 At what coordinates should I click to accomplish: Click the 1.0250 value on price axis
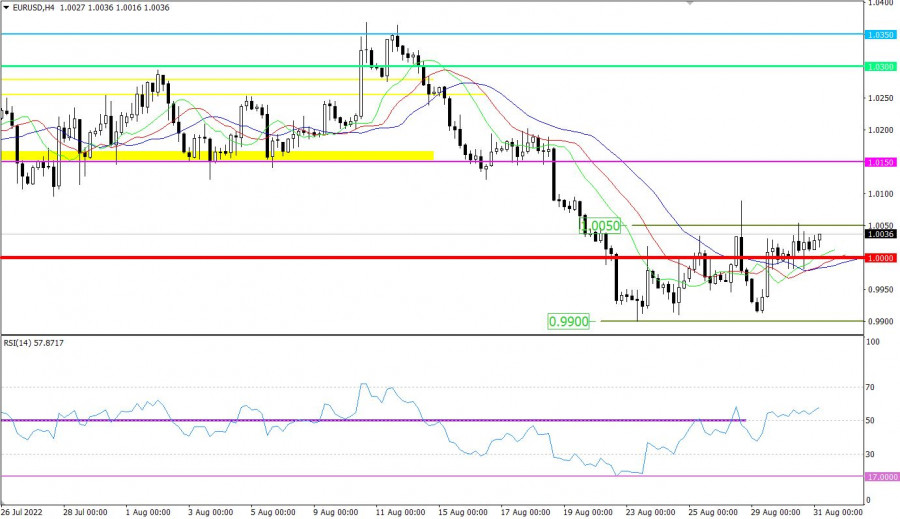click(x=881, y=98)
